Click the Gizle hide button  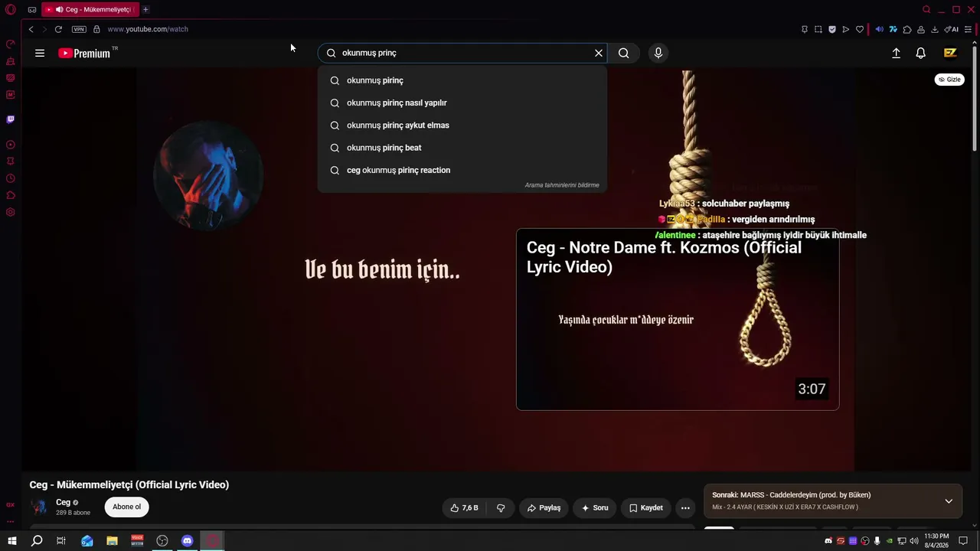click(949, 80)
